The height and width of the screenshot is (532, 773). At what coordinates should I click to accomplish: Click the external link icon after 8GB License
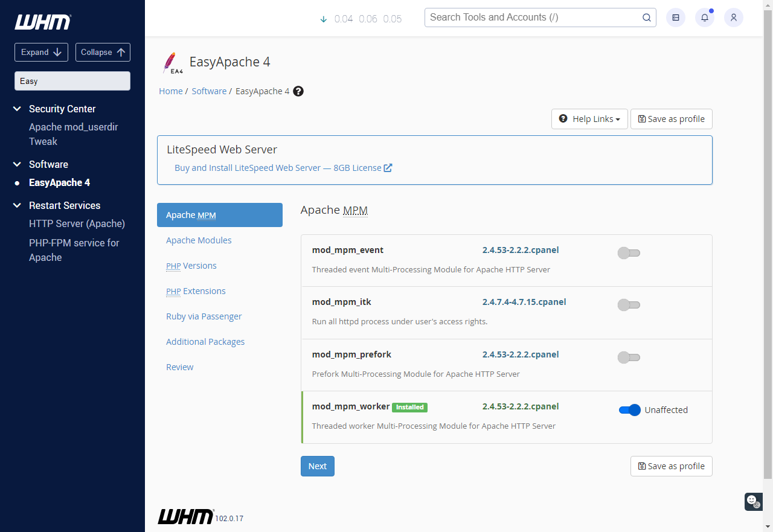tap(388, 168)
